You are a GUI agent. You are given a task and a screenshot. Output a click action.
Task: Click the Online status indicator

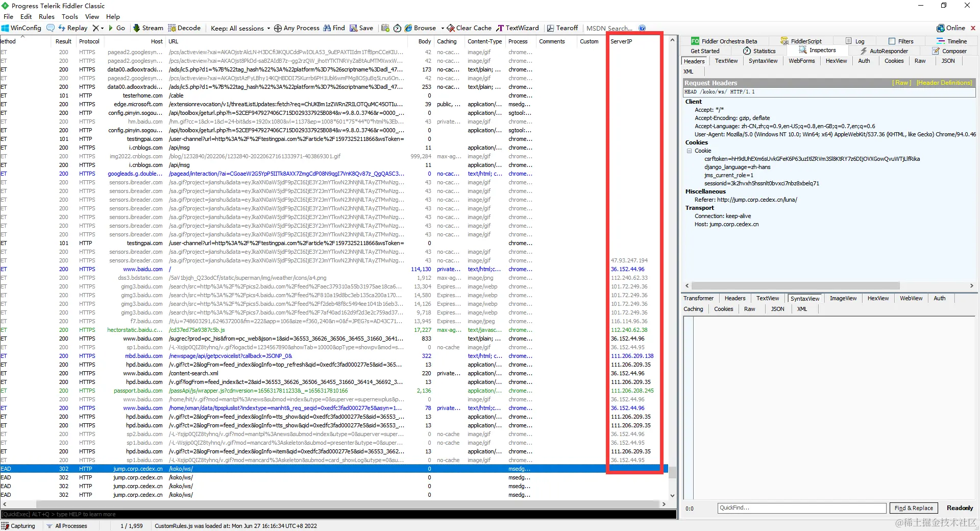click(951, 28)
